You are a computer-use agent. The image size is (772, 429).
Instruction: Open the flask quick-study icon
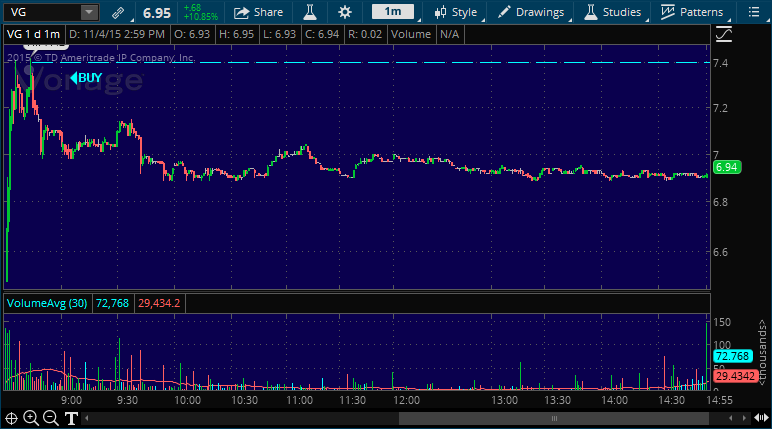pyautogui.click(x=310, y=12)
